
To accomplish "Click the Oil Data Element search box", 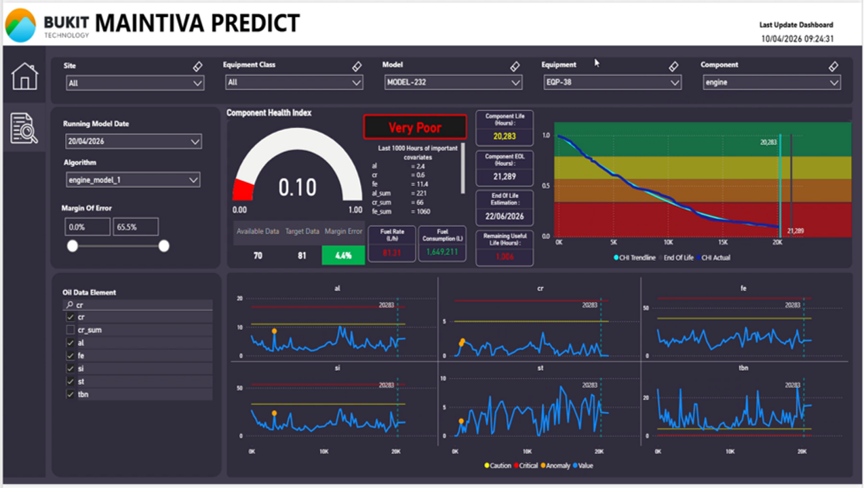I will [x=138, y=305].
